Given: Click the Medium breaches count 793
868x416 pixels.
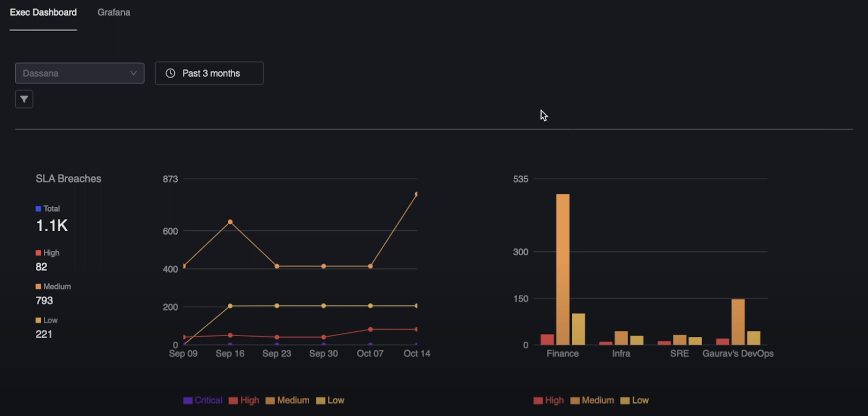Looking at the screenshot, I should [x=44, y=300].
